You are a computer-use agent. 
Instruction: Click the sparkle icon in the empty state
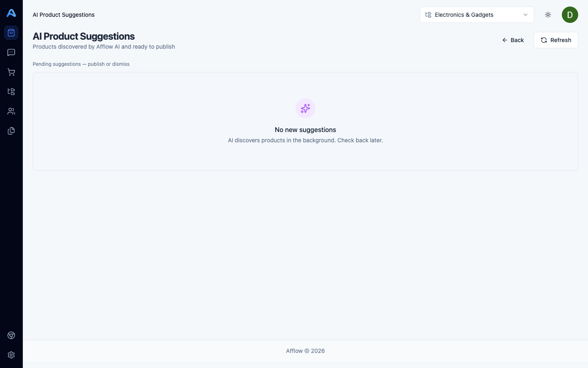[305, 108]
